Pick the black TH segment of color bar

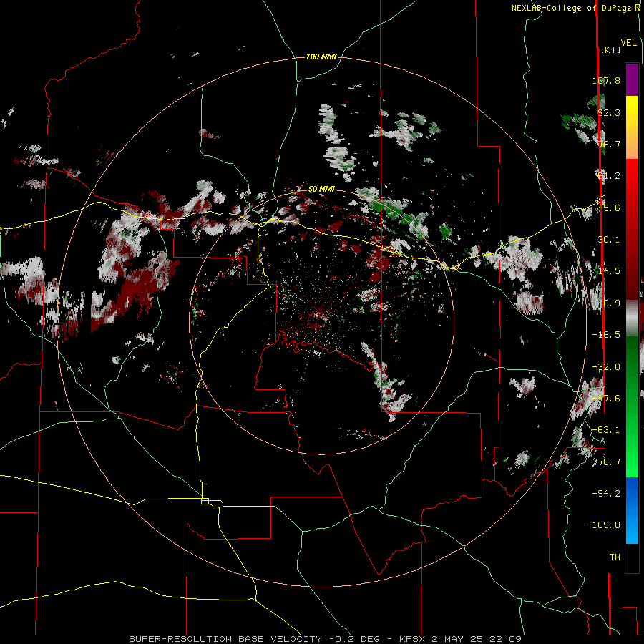pyautogui.click(x=632, y=557)
